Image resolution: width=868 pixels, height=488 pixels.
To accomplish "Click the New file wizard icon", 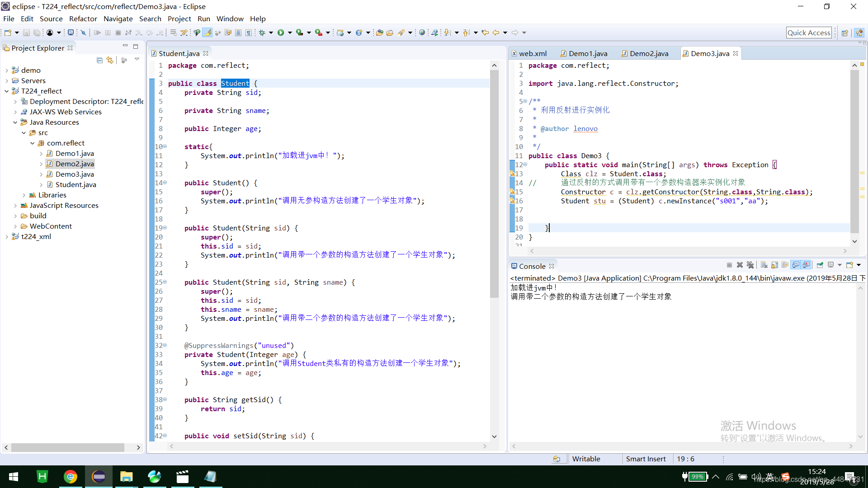I will (x=8, y=33).
